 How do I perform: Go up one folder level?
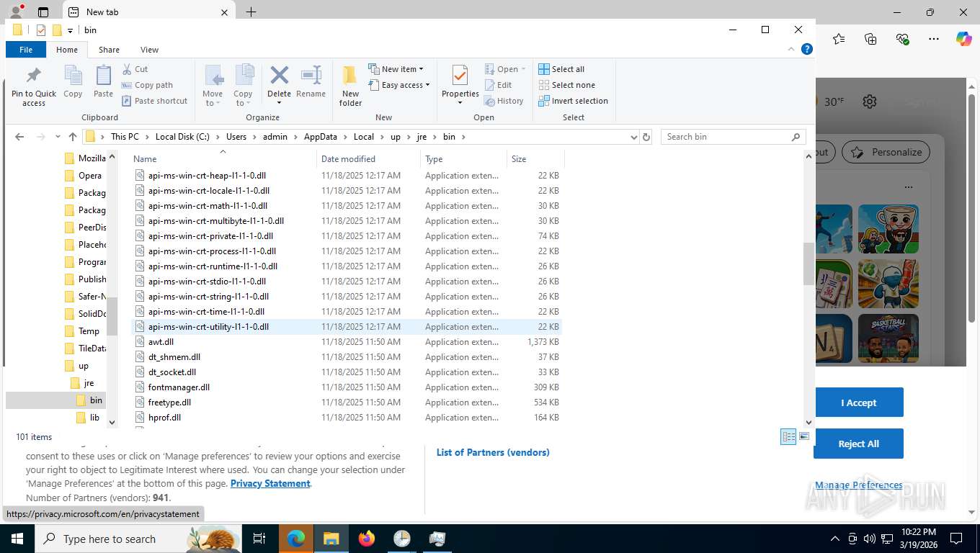72,137
